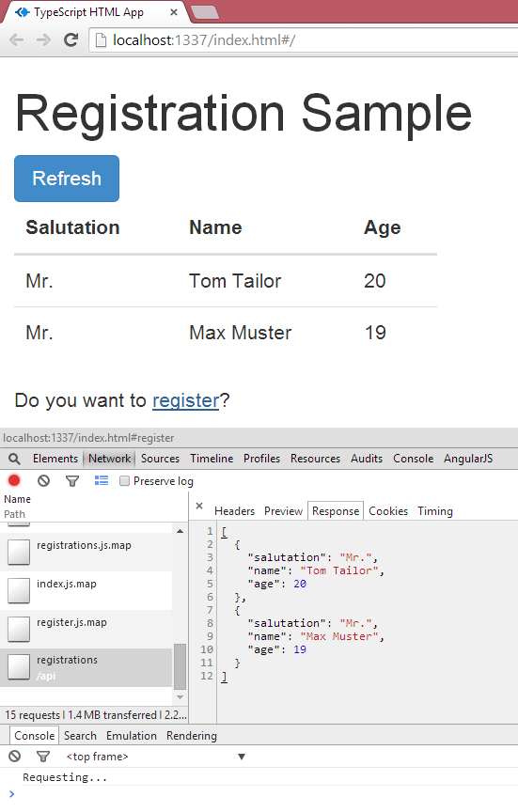
Task: Click the browser back arrow
Action: pos(17,39)
